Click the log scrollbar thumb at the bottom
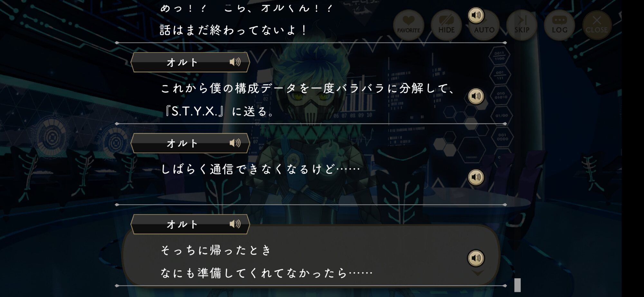The image size is (644, 297). [x=517, y=285]
